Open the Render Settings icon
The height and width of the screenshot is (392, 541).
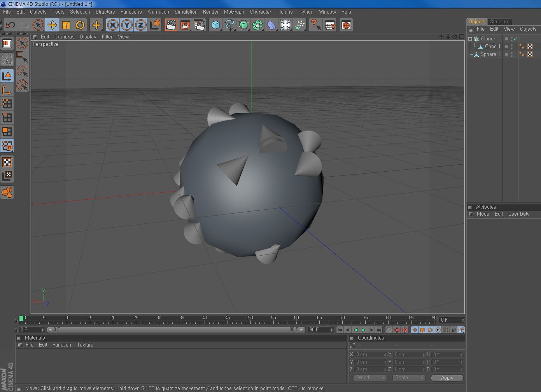(x=199, y=25)
